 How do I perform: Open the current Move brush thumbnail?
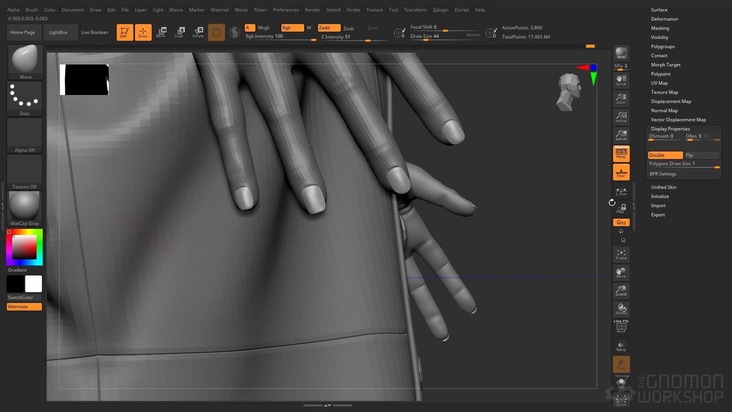coord(25,62)
